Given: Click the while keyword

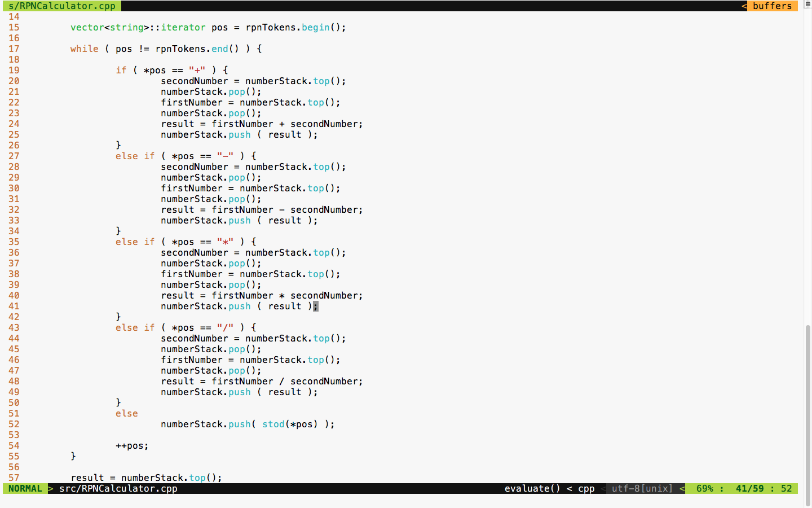Looking at the screenshot, I should (x=85, y=49).
